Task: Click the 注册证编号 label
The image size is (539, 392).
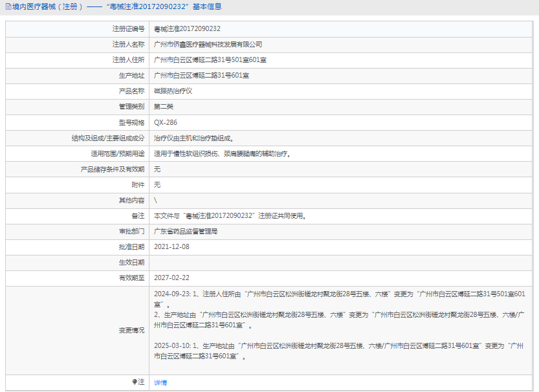Action: point(128,29)
